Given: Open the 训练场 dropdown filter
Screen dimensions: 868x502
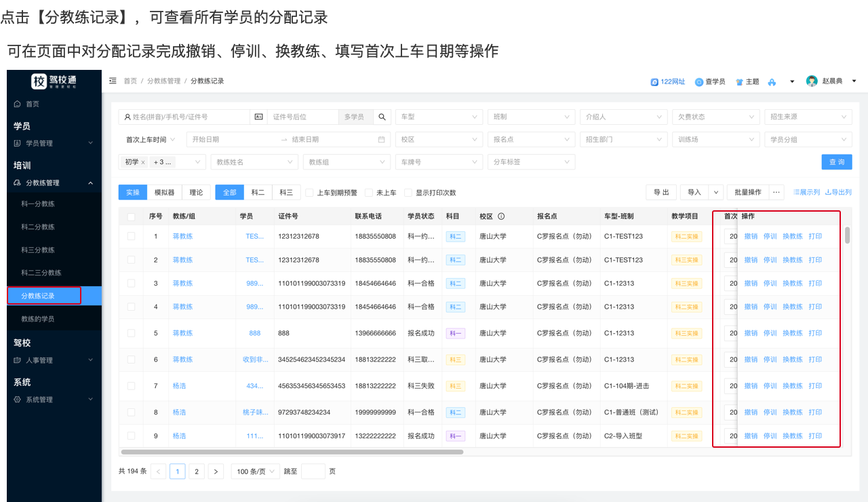Looking at the screenshot, I should click(x=716, y=139).
